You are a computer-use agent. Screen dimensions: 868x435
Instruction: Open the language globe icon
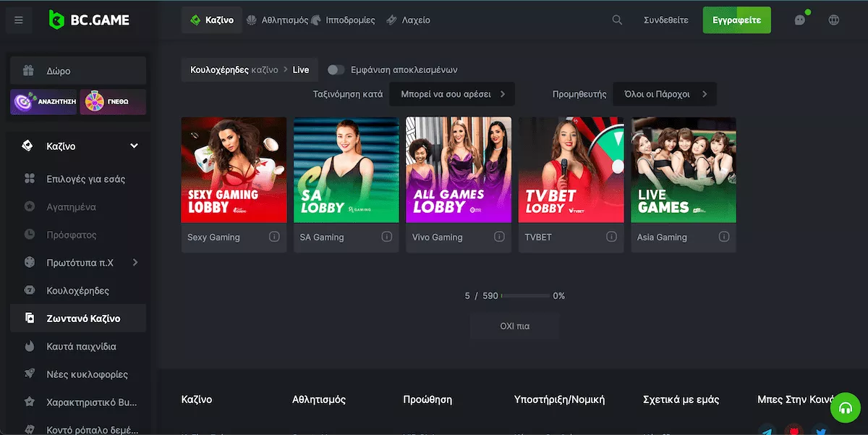(x=834, y=20)
